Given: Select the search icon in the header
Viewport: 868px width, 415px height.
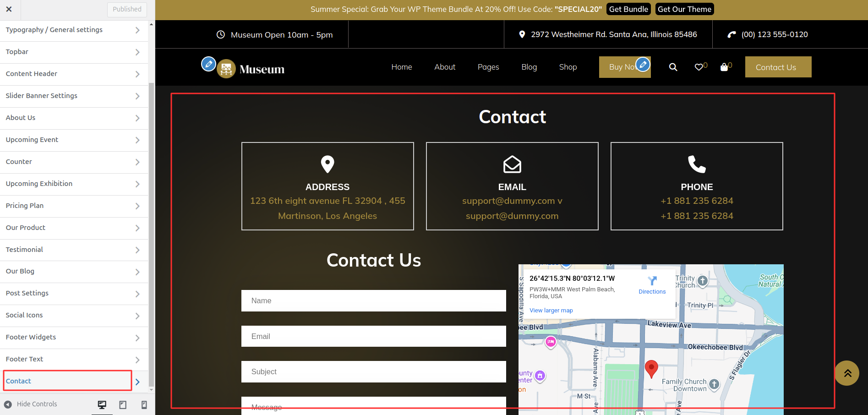Looking at the screenshot, I should 672,67.
